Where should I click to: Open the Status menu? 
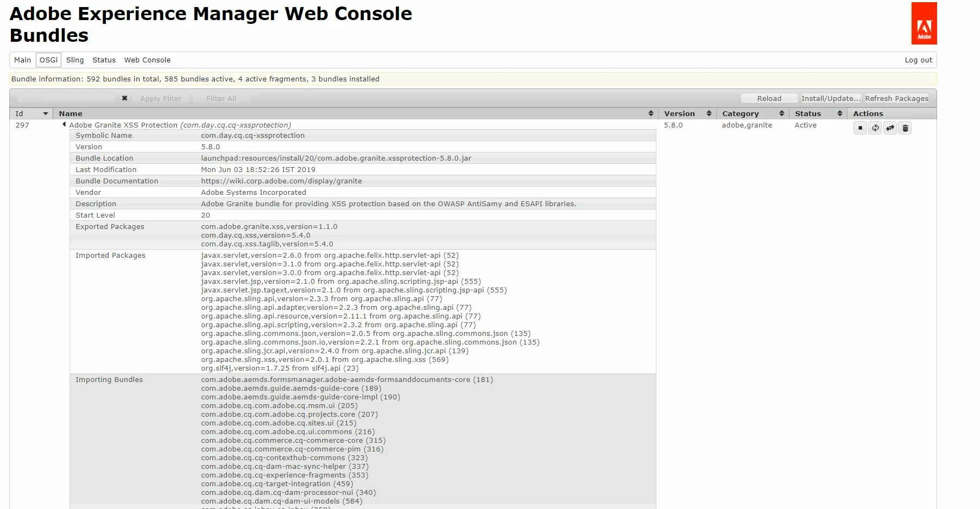104,60
